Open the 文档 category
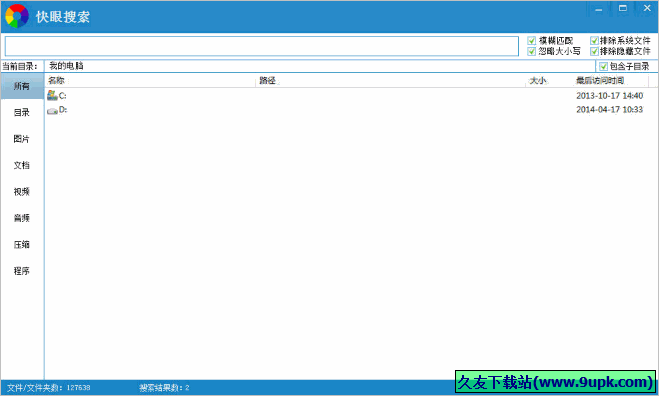 point(22,165)
